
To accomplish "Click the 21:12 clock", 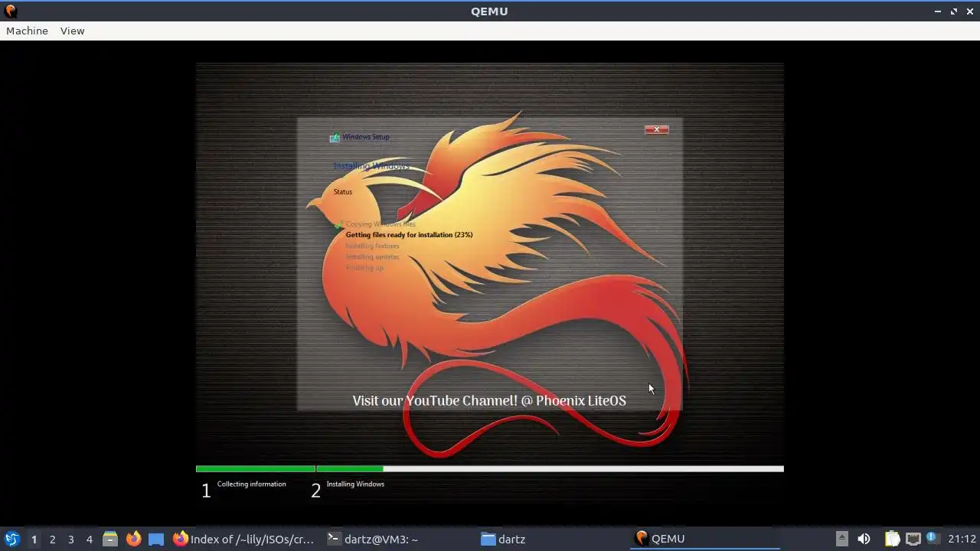I will point(962,539).
